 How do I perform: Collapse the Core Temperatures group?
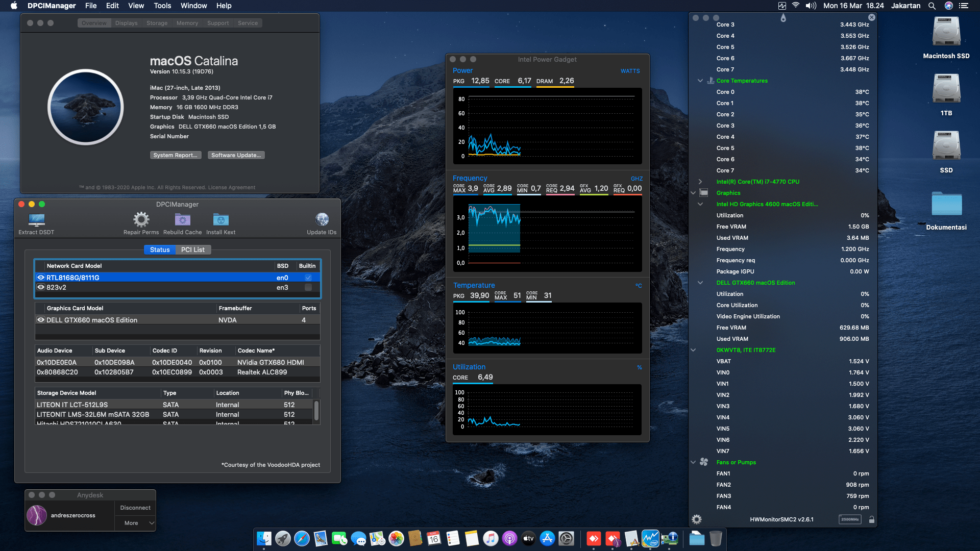(700, 81)
